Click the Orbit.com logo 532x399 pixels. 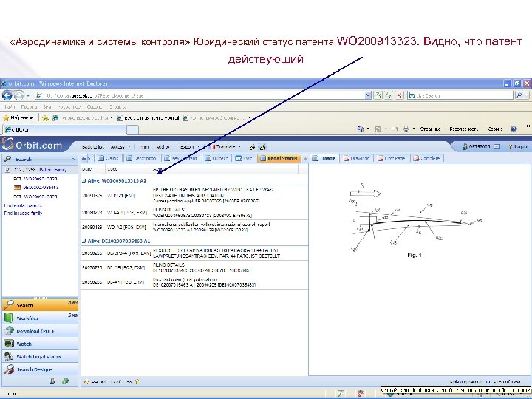pyautogui.click(x=33, y=146)
